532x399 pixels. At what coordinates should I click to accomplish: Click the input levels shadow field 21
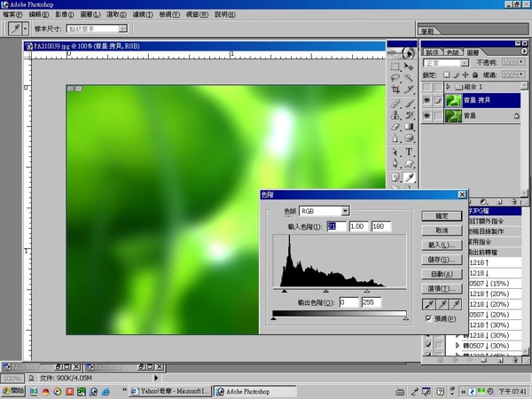click(x=337, y=226)
